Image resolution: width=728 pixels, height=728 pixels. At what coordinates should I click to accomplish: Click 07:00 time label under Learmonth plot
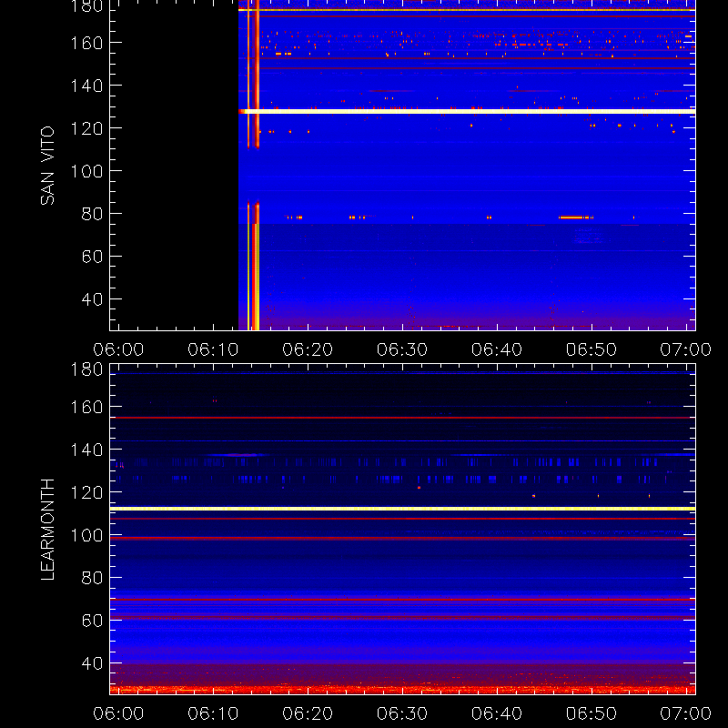[x=686, y=713]
